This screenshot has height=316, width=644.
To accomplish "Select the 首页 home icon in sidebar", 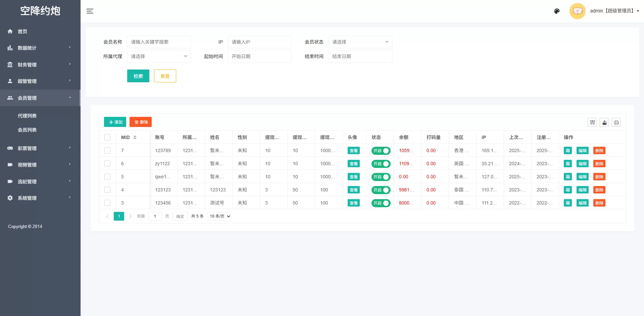I will pos(10,31).
